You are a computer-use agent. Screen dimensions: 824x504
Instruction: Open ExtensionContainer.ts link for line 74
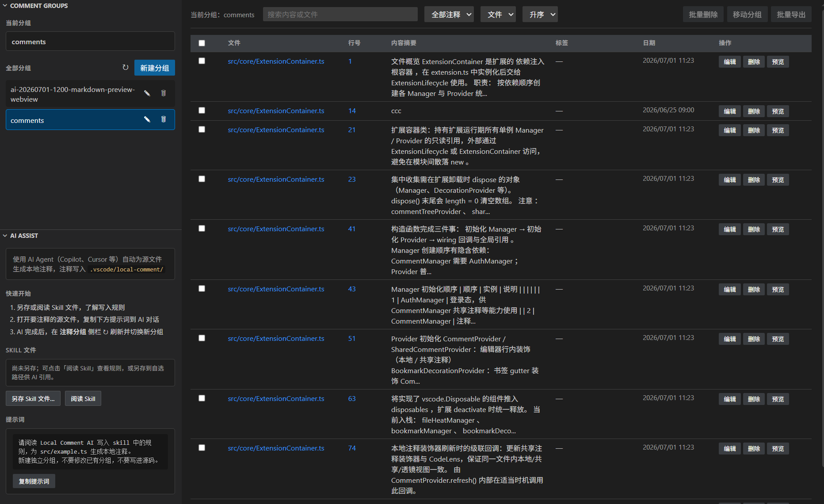(x=276, y=448)
